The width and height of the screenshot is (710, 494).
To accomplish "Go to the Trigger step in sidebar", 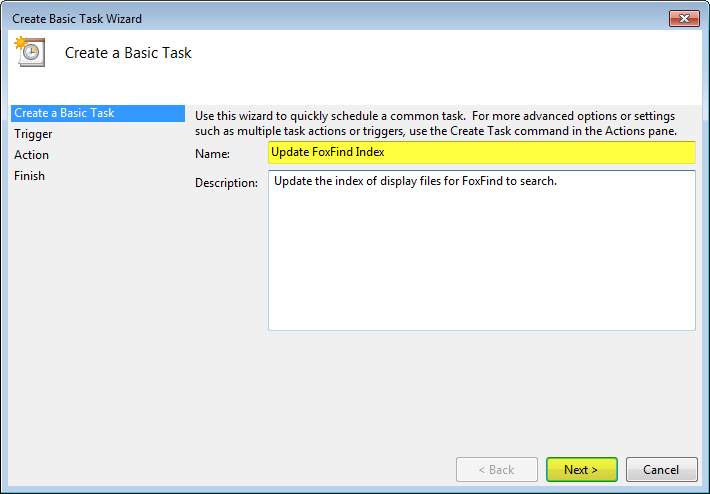I will 33,134.
